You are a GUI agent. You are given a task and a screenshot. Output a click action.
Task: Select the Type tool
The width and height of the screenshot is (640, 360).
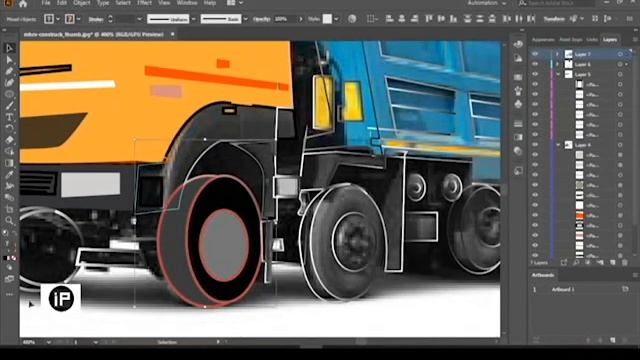pyautogui.click(x=9, y=117)
